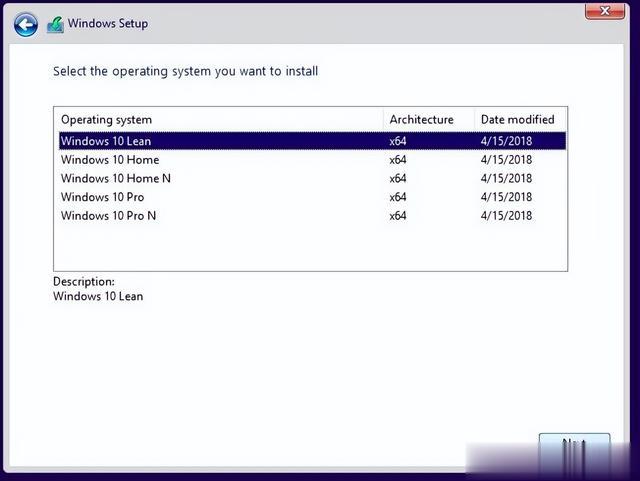This screenshot has width=640, height=481.
Task: Click the 4/15/2018 date for Windows 10 Lean
Action: pos(507,141)
